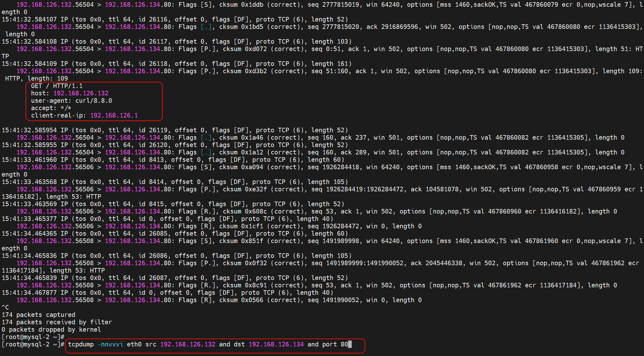This screenshot has height=356, width=644.
Task: Click destination IP 192.168.126.134 in the command
Action: coord(276,344)
